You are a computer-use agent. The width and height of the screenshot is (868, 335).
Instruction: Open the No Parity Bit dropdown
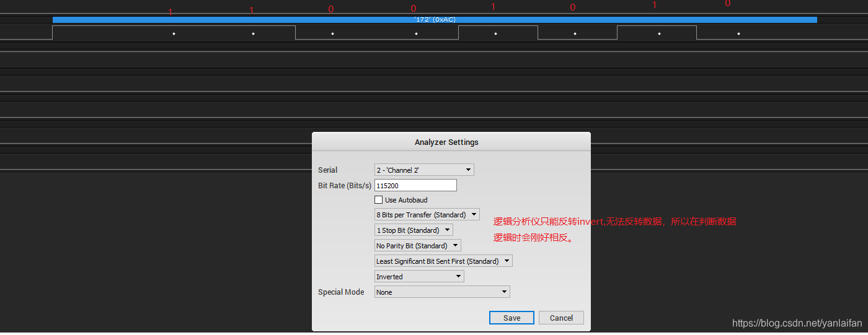(417, 246)
